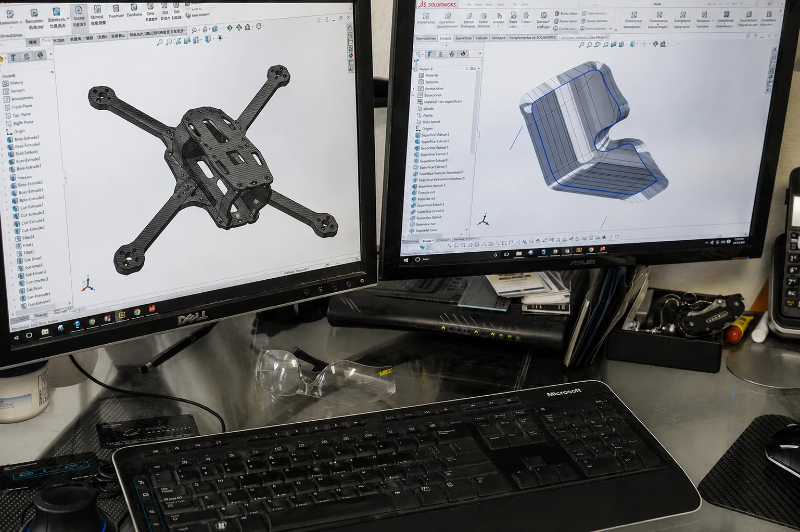Click Zoom to Fit on left monitor
Screen dimensions: 800x532
click(x=160, y=42)
